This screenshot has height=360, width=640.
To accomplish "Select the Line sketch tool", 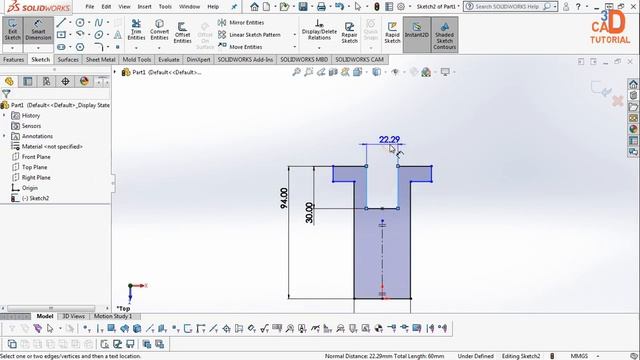I will pyautogui.click(x=61, y=22).
